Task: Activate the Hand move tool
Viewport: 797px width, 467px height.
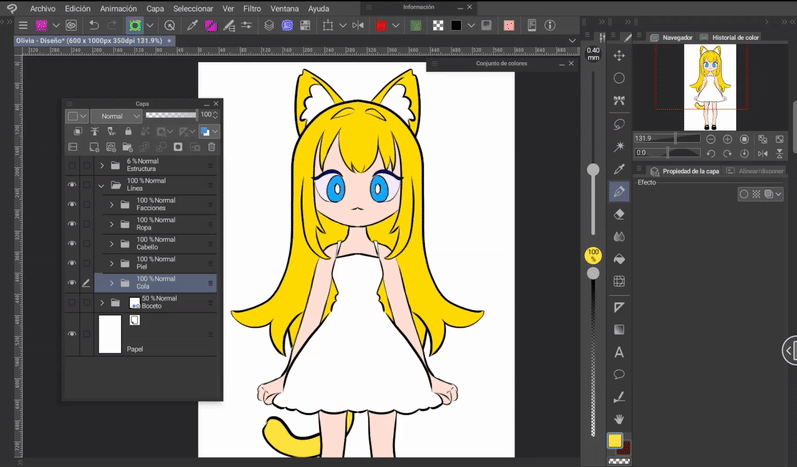Action: [x=619, y=419]
